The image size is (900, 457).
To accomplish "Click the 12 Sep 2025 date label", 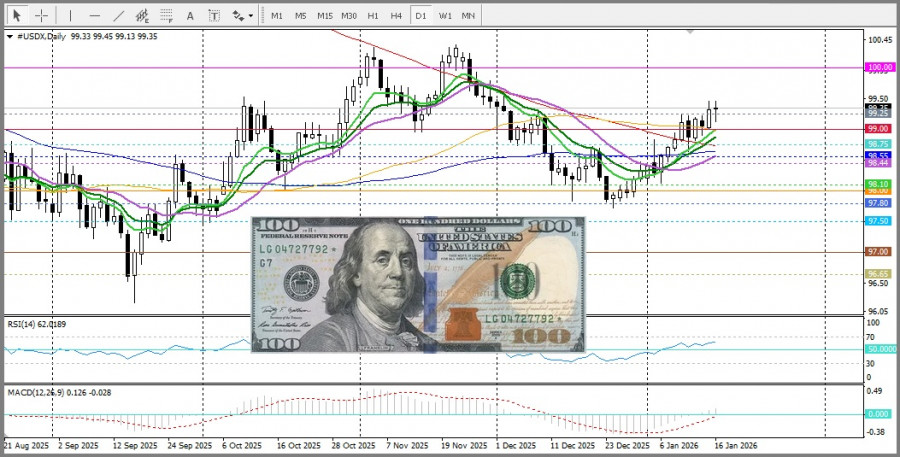I will click(135, 446).
